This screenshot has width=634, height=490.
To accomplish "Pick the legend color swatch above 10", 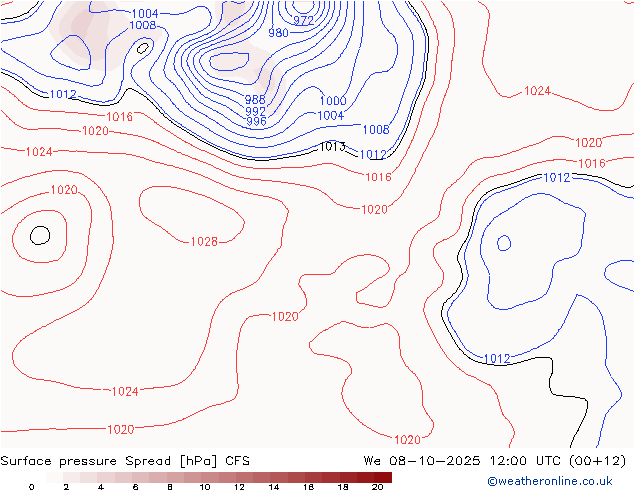I will [210, 477].
